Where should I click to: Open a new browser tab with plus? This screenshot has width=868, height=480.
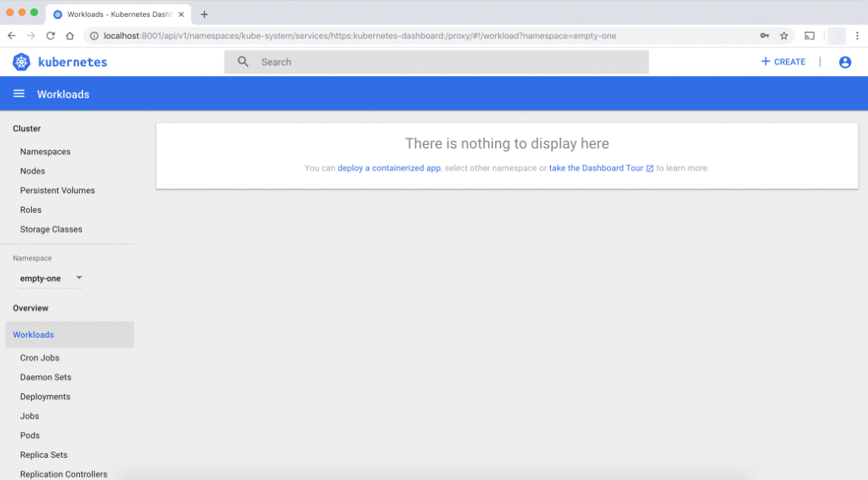point(205,14)
